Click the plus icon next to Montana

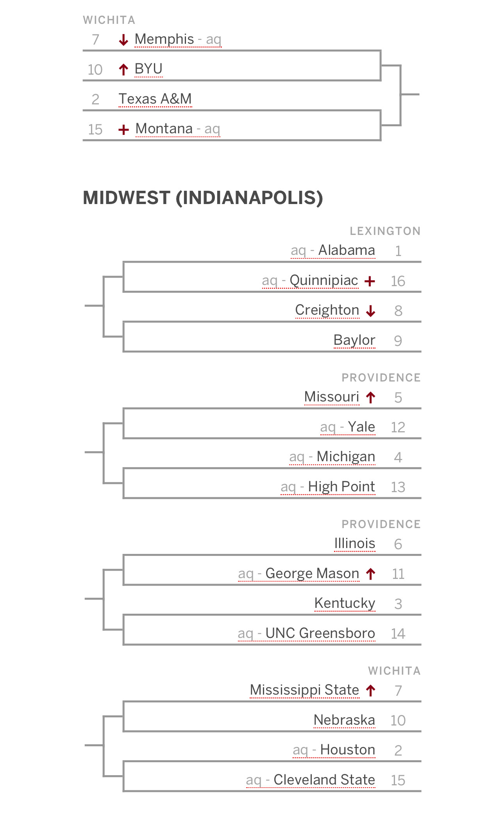123,129
